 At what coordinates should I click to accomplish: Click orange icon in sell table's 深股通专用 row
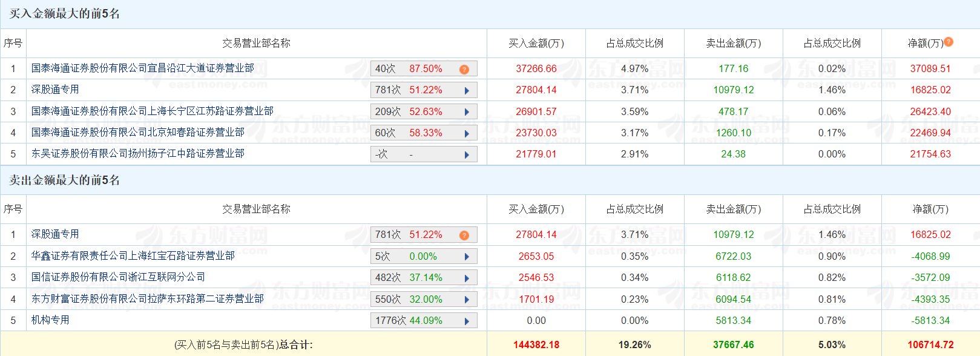(464, 235)
